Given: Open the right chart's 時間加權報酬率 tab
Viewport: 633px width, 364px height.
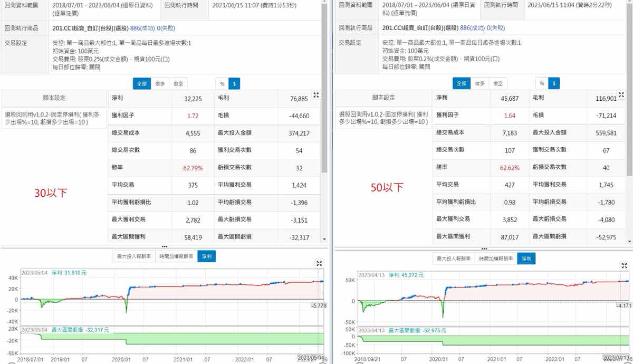Looking at the screenshot, I should [x=495, y=258].
